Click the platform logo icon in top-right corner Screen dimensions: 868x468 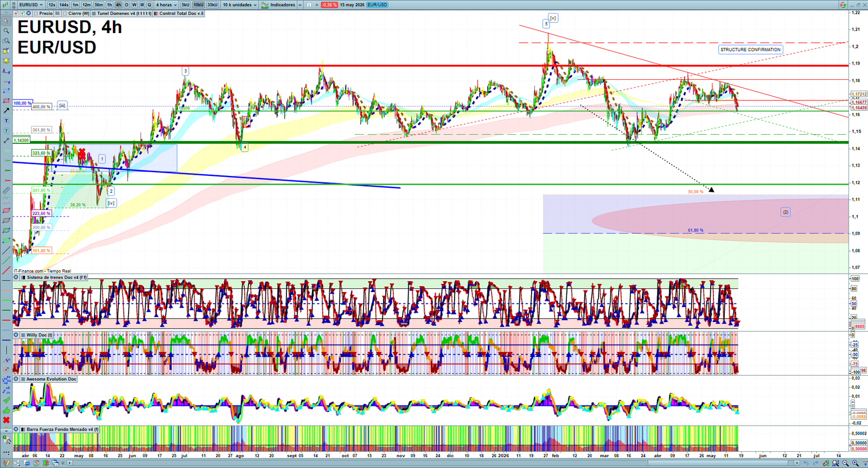[x=843, y=5]
